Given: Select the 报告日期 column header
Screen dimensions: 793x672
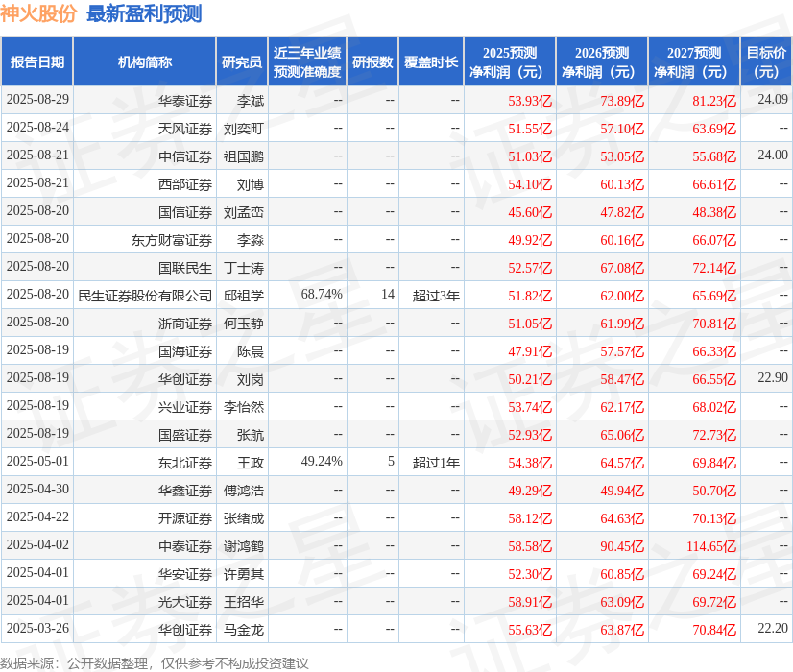Looking at the screenshot, I should pyautogui.click(x=37, y=61).
